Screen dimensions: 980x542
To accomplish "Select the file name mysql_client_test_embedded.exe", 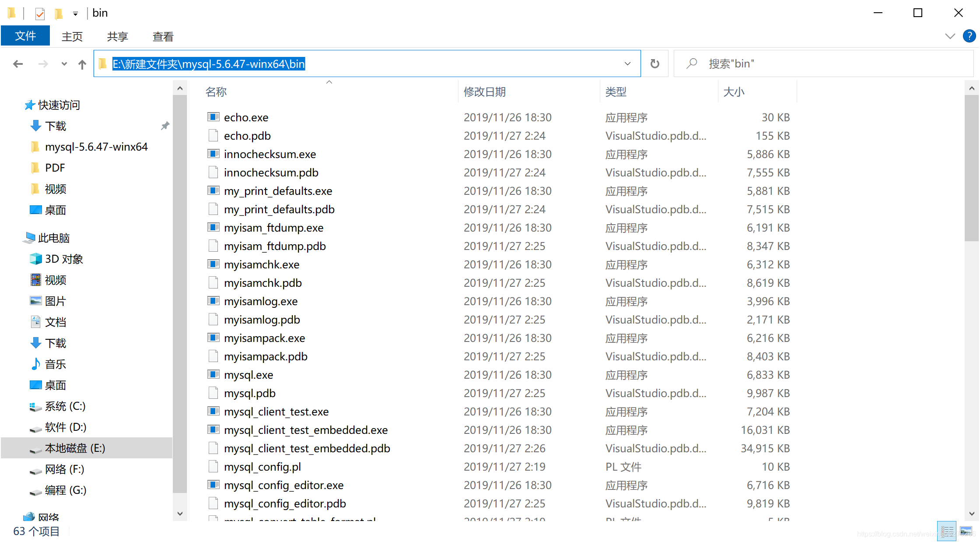I will (x=306, y=430).
